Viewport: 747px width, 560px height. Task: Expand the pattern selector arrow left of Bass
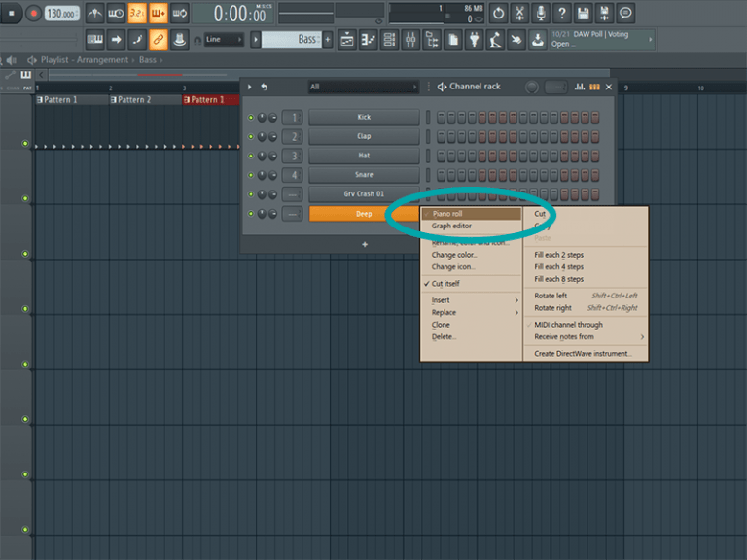(x=256, y=39)
